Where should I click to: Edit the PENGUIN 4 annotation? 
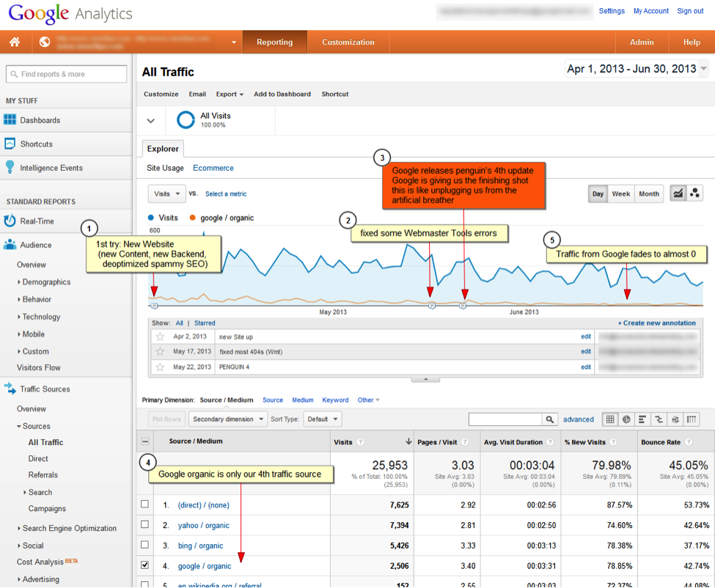coord(586,367)
